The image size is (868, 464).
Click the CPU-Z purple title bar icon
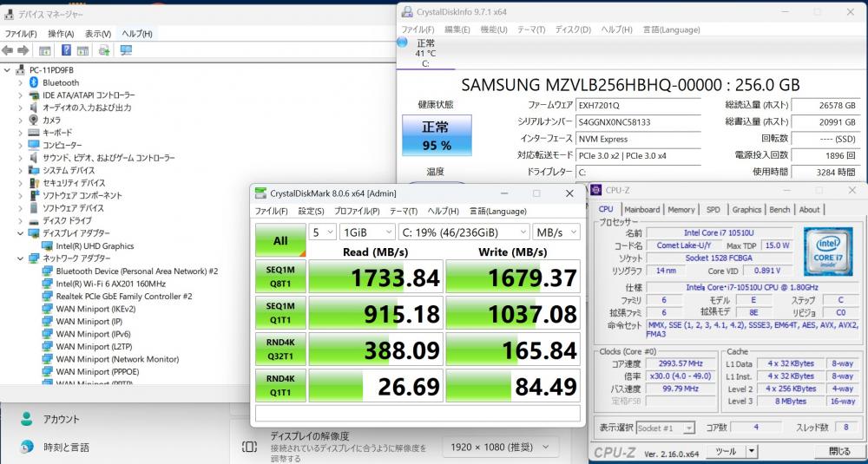[596, 190]
